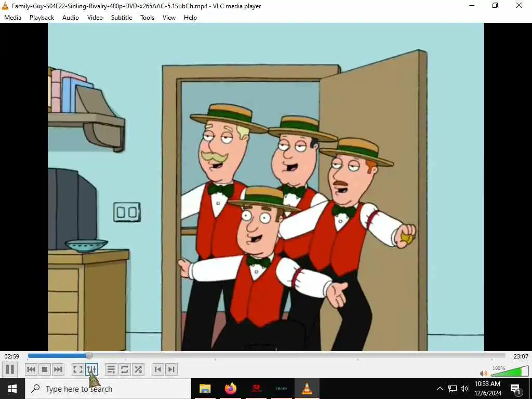Stop the video playback

(x=45, y=369)
